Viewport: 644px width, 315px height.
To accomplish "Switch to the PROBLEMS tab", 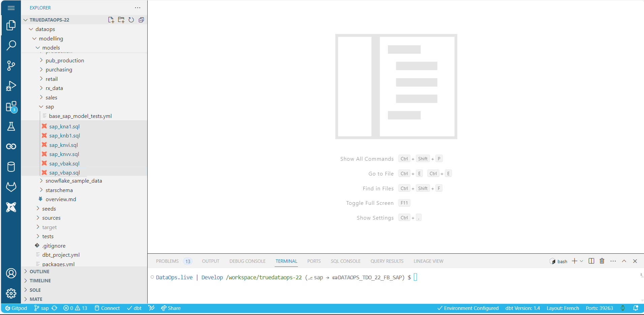I will (167, 261).
